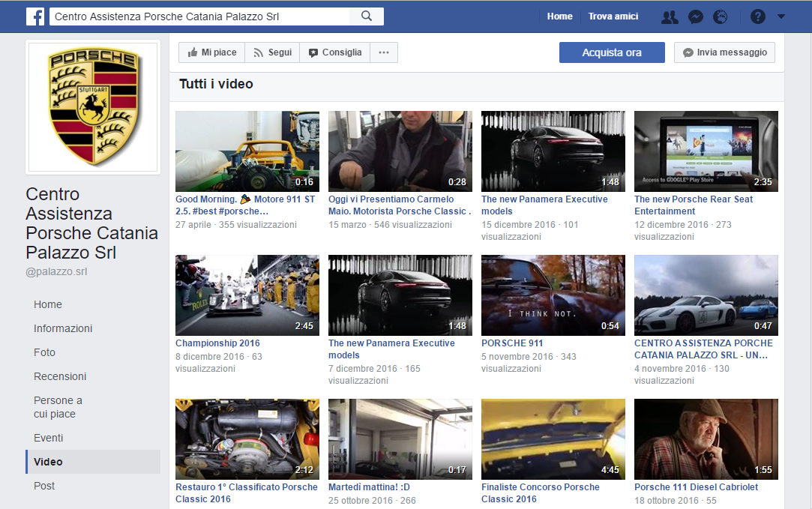812x509 pixels.
Task: Play the white Cayman 0:47 video thumbnail
Action: coord(706,295)
